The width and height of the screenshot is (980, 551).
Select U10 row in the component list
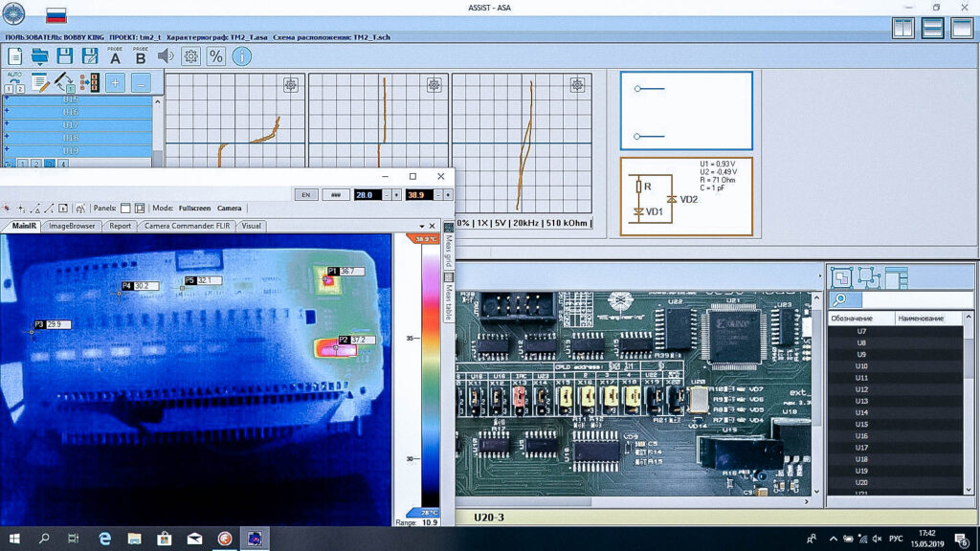coord(861,366)
